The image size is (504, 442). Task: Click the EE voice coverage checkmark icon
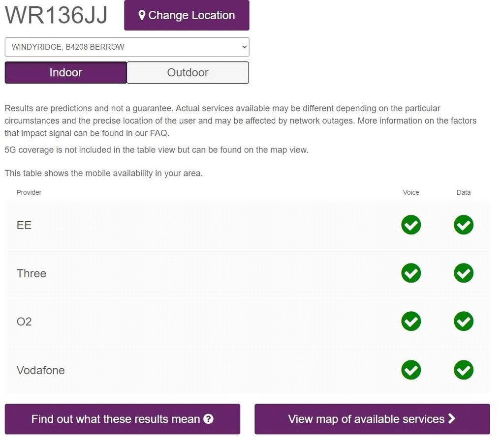click(x=411, y=225)
